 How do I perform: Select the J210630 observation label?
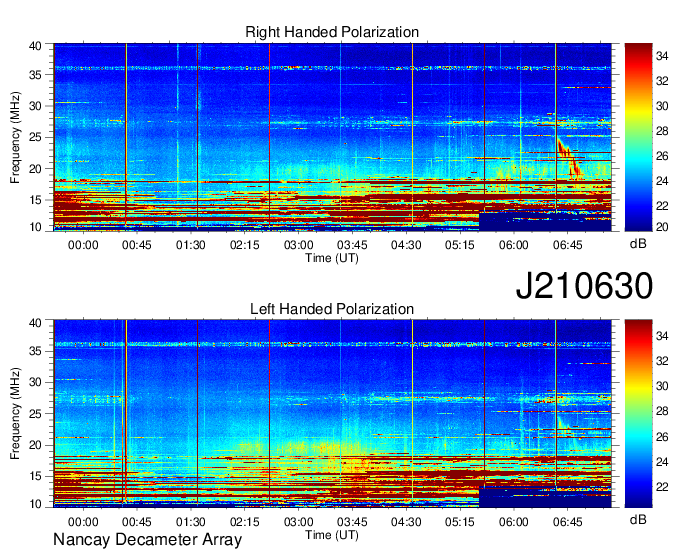[584, 285]
